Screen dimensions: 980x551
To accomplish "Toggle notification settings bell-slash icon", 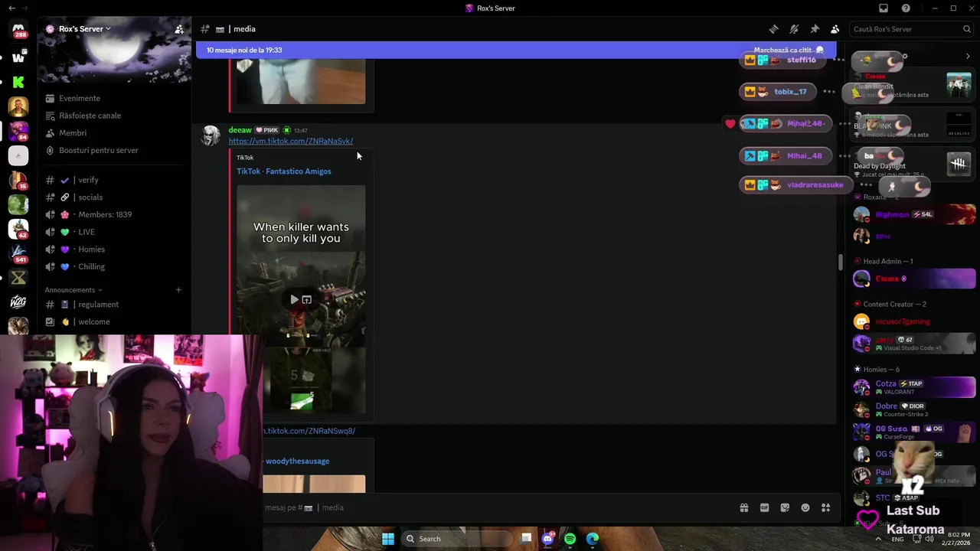I will pyautogui.click(x=794, y=29).
